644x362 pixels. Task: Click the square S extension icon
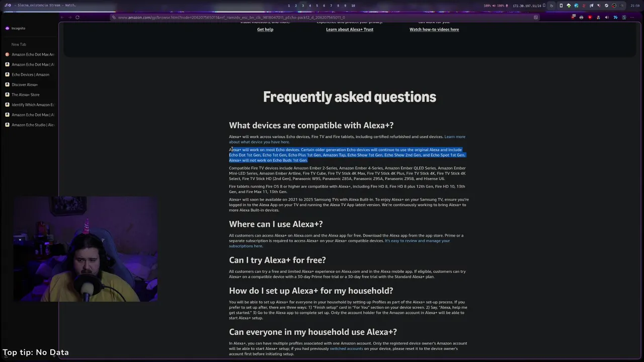point(624,17)
